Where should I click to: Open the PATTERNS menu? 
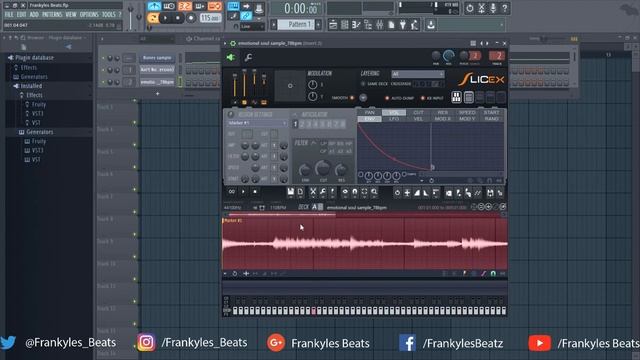(x=52, y=15)
